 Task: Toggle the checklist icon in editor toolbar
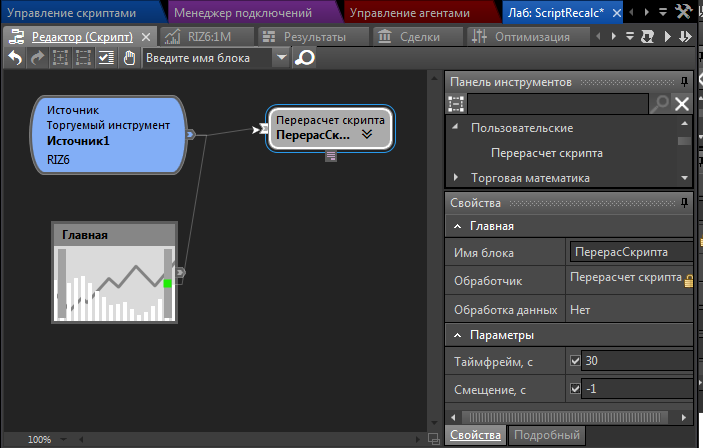click(x=106, y=58)
